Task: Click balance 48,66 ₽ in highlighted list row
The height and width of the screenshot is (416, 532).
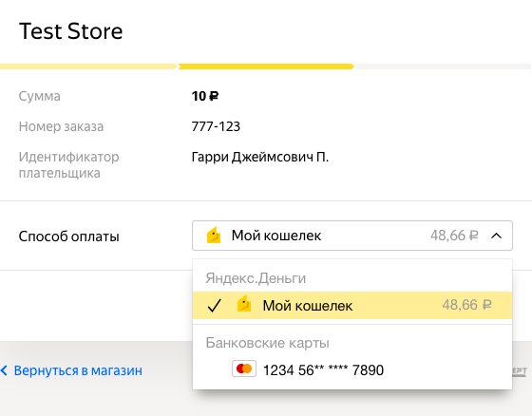Action: pos(466,305)
